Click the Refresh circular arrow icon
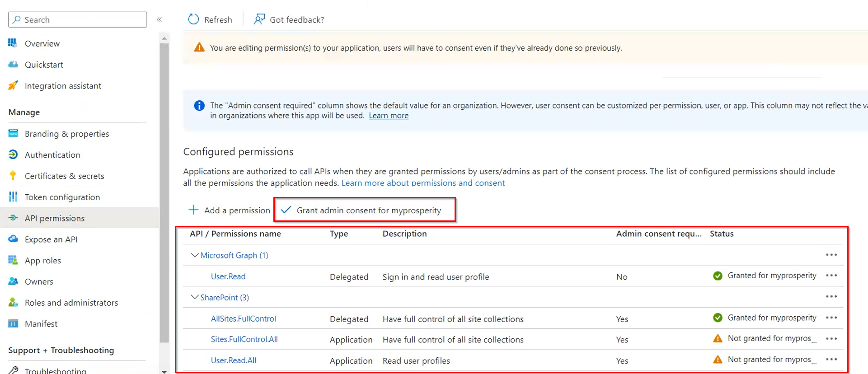868x374 pixels. pos(193,19)
